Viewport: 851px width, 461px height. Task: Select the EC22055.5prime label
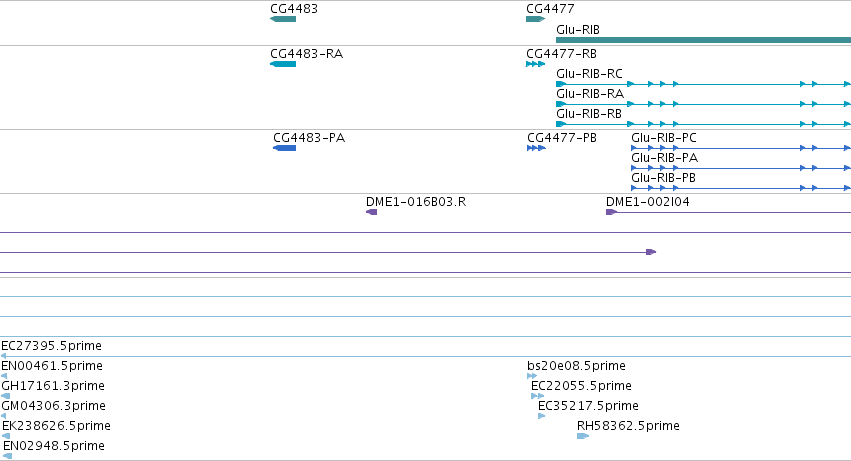point(581,386)
